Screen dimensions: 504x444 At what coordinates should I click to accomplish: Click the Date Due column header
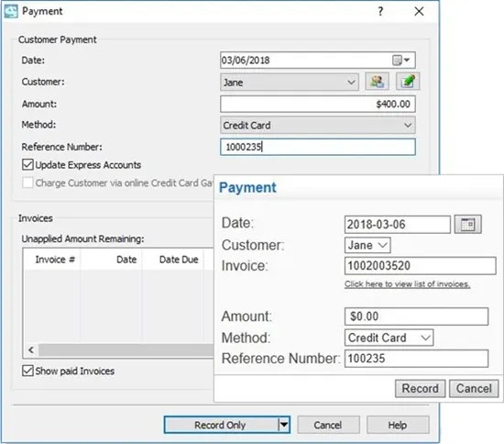click(179, 260)
